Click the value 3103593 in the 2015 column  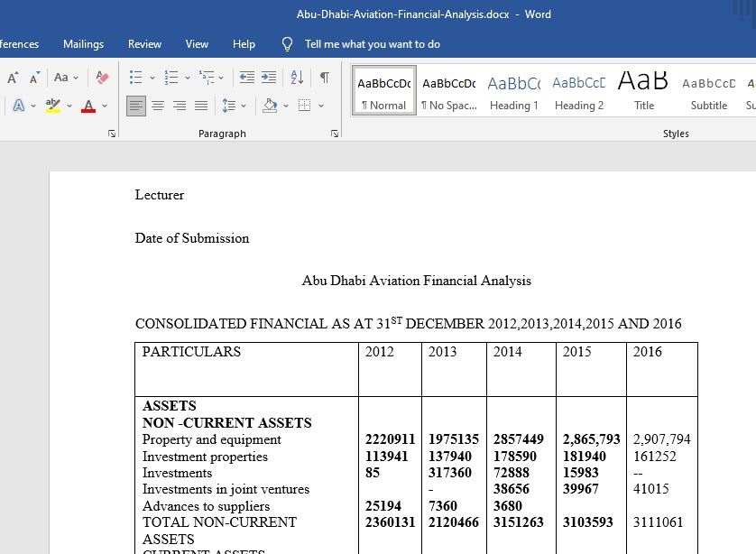click(x=587, y=522)
